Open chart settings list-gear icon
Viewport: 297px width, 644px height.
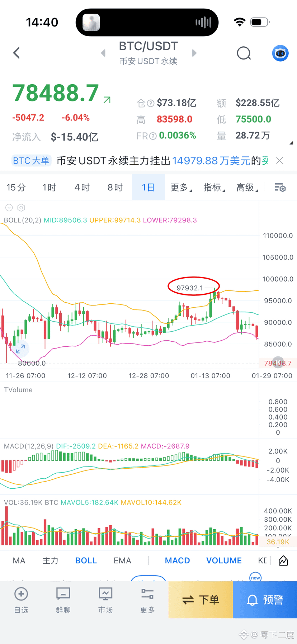point(280,188)
